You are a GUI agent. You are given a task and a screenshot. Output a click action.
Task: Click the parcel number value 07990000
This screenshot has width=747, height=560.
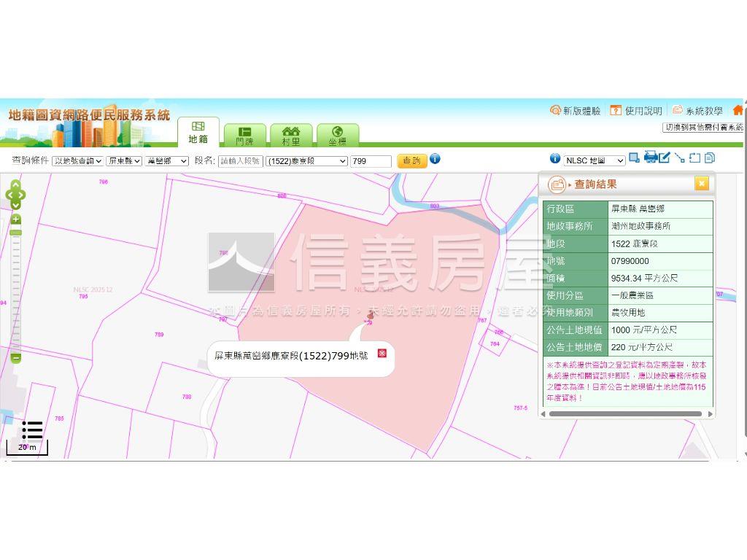click(630, 261)
